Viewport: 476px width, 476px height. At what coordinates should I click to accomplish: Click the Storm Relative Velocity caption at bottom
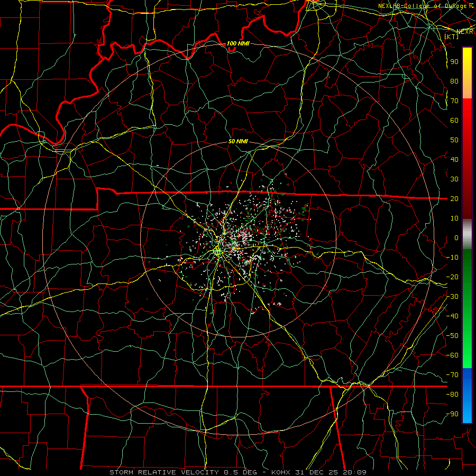[237, 472]
